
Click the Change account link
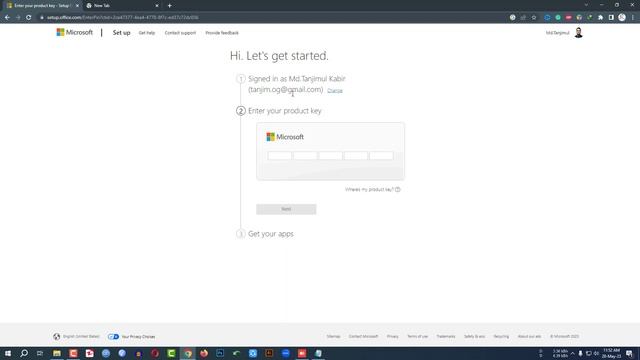tap(335, 91)
